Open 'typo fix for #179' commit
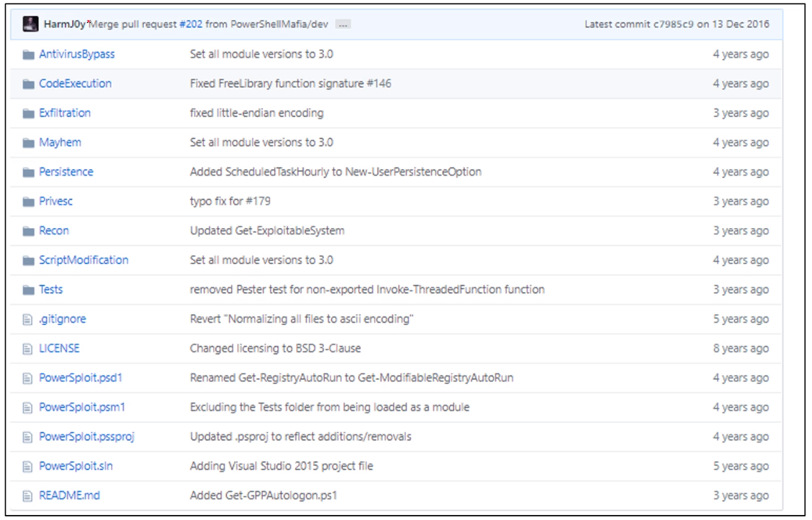Image resolution: width=812 pixels, height=520 pixels. (x=230, y=202)
